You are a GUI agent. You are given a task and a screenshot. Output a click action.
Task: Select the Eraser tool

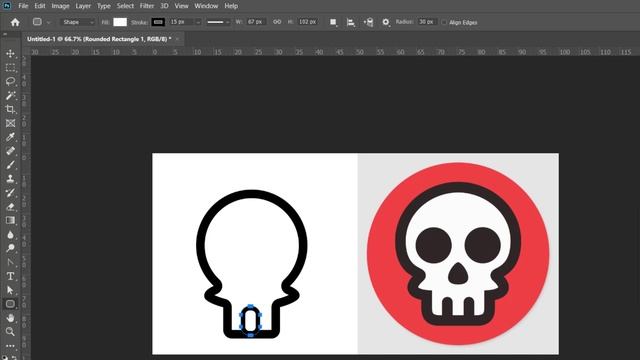coord(10,206)
